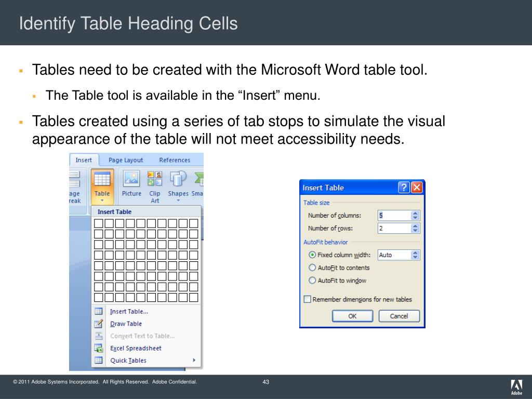Screen dimensions: 532x399
Task: Click the grid icon beside Quick Tables
Action: [99, 361]
